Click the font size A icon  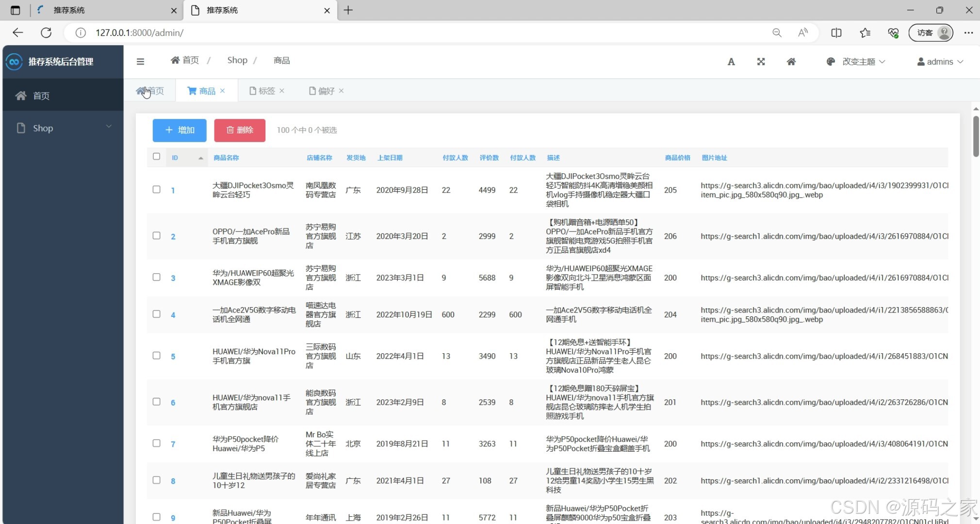click(x=731, y=62)
